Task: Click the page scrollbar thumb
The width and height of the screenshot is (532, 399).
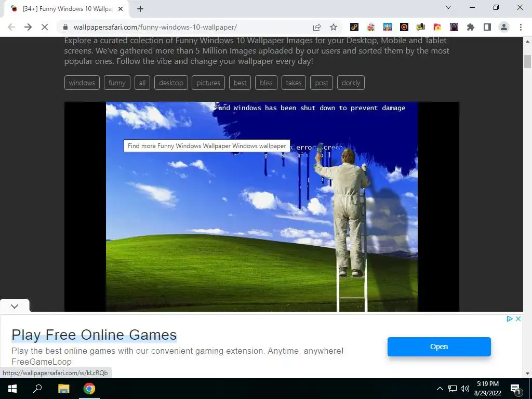Action: (x=527, y=61)
